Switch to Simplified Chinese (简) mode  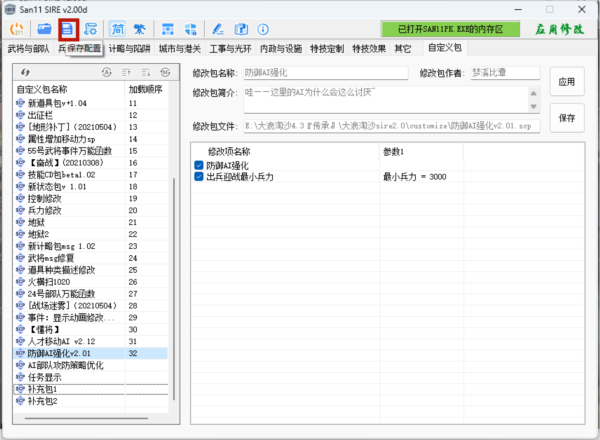[x=118, y=29]
